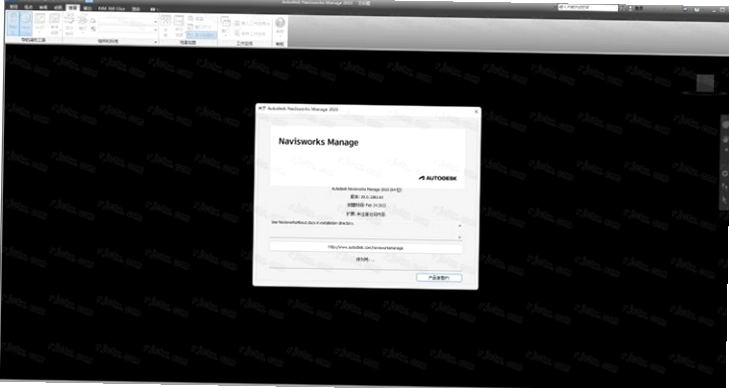Select the pan hand tool in navigation bar
Screen dimensions: 729x388
(725, 139)
